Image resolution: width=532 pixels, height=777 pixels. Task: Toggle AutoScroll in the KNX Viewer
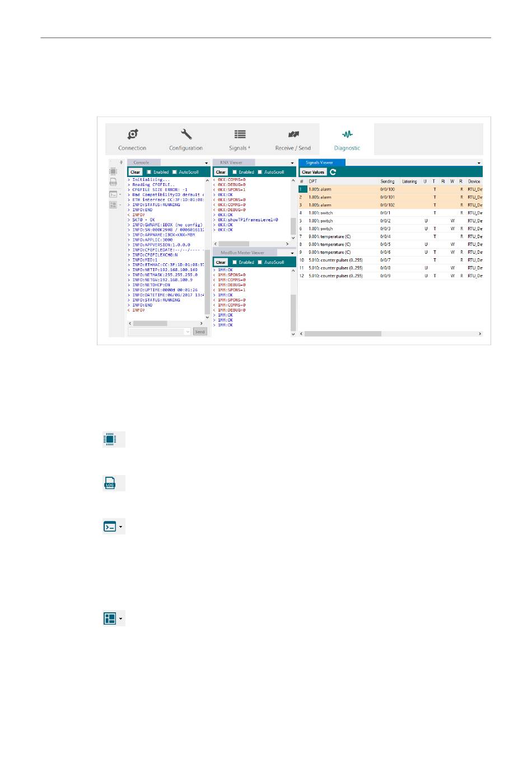pos(260,172)
